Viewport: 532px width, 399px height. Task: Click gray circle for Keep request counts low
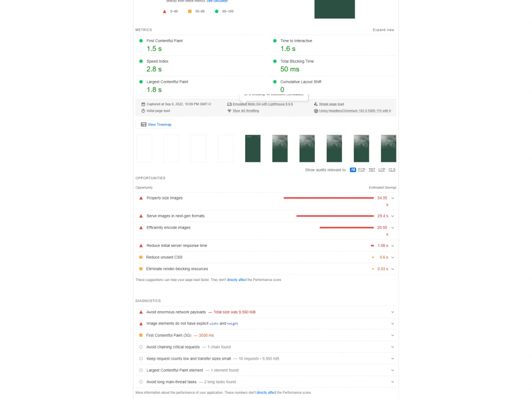(141, 359)
